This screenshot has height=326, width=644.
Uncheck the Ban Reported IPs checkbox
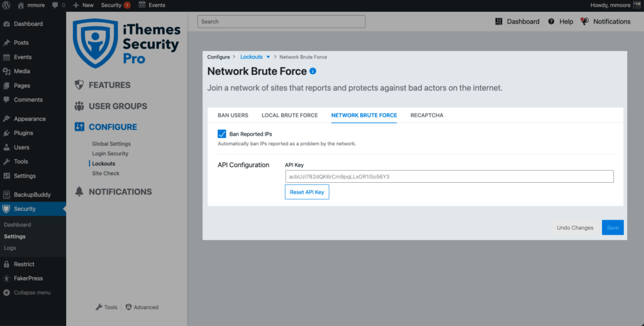pos(222,134)
